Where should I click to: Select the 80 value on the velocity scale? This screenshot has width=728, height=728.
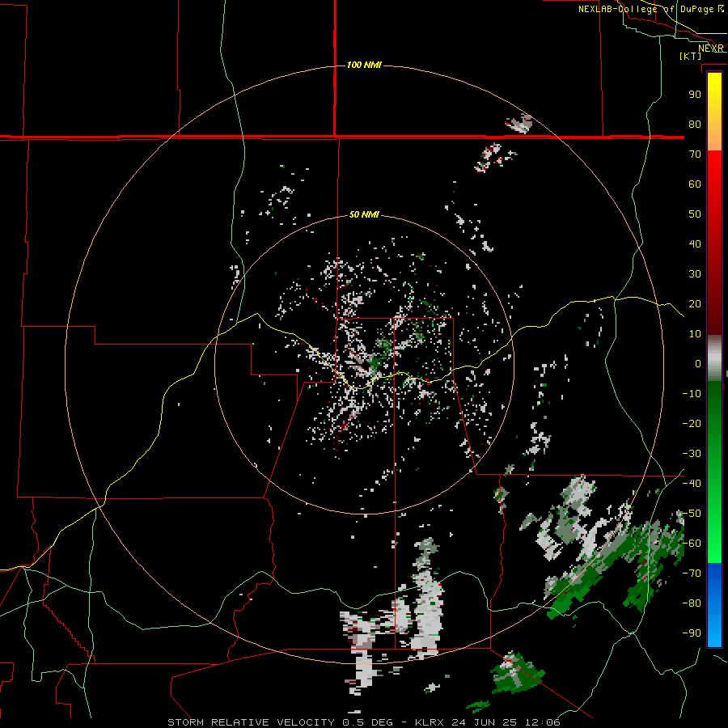pyautogui.click(x=695, y=124)
